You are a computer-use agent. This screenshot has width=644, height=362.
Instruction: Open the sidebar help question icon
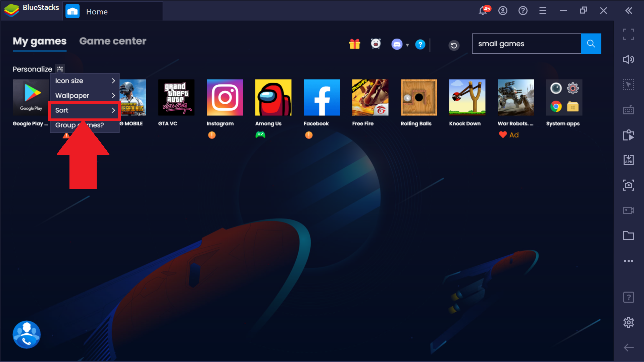pos(629,297)
